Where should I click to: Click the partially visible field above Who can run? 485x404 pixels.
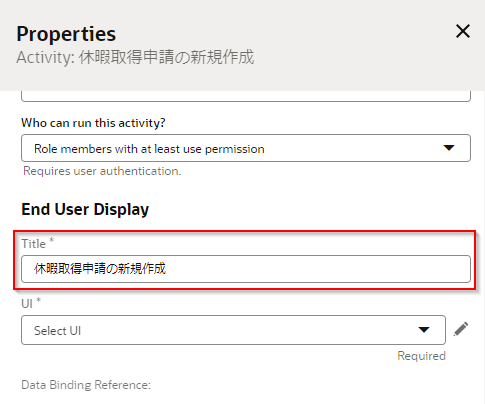coord(246,96)
